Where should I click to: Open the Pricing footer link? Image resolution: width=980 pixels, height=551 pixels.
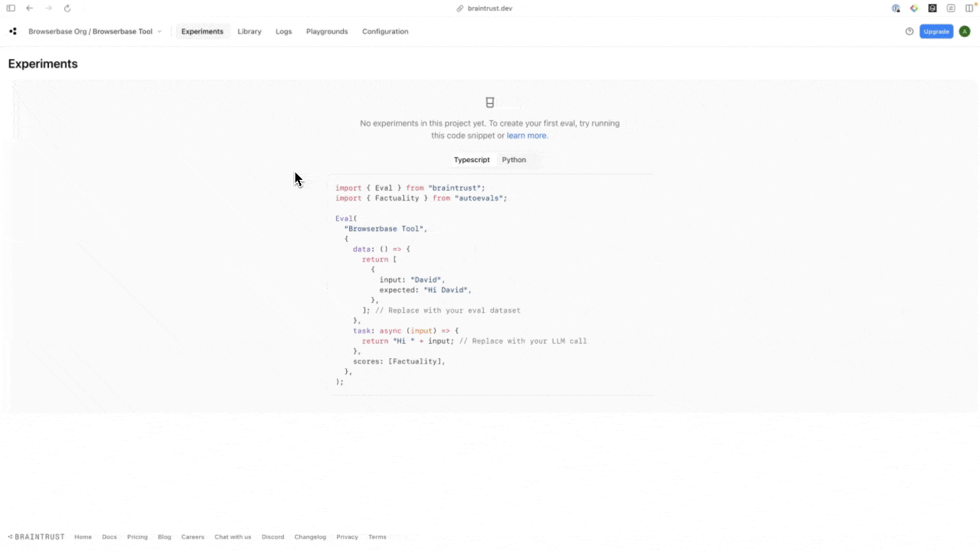(x=137, y=537)
